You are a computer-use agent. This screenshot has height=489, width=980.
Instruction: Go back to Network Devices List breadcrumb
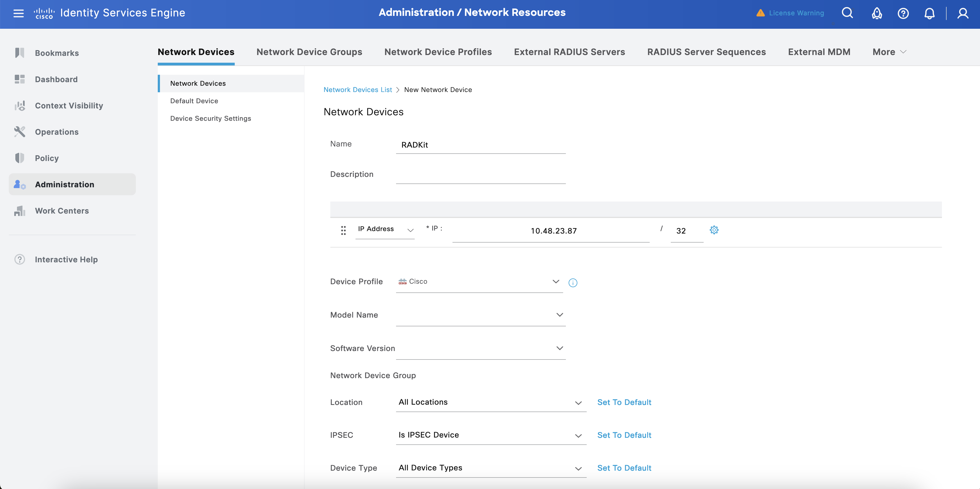(x=358, y=90)
